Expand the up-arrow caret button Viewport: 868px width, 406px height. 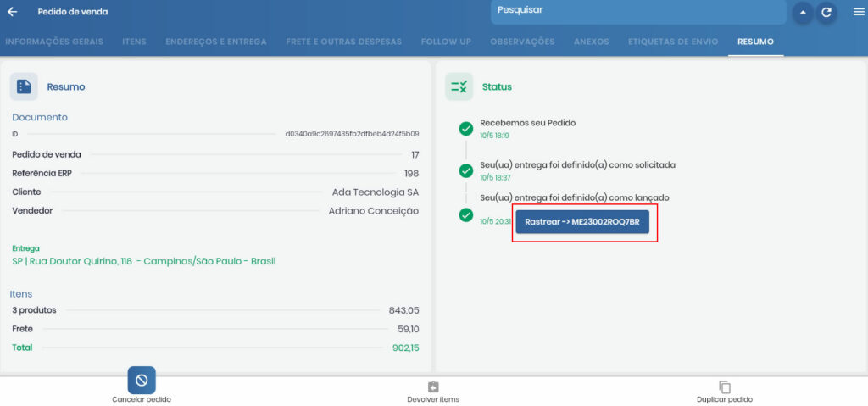pos(802,13)
